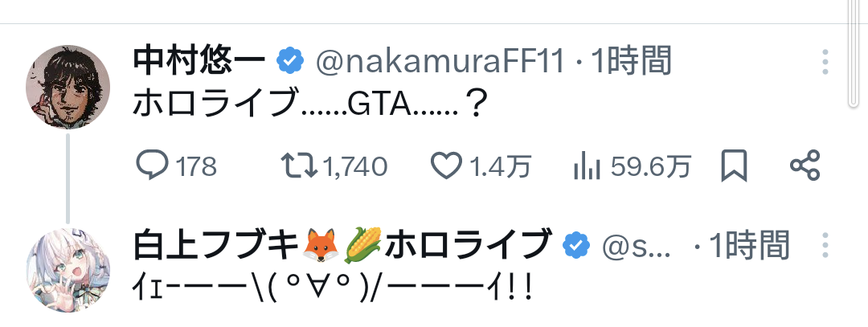Bookmark 中村悠一's tweet
The image size is (868, 327).
(734, 166)
